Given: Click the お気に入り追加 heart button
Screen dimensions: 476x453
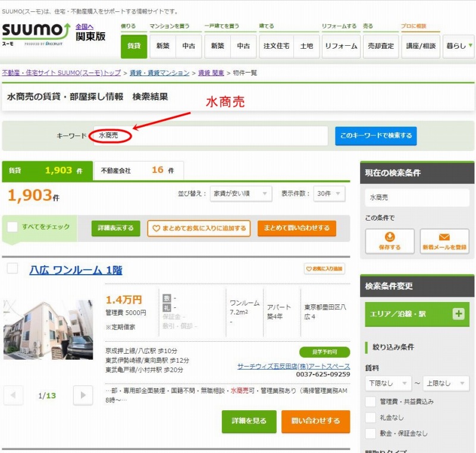Looking at the screenshot, I should [324, 269].
